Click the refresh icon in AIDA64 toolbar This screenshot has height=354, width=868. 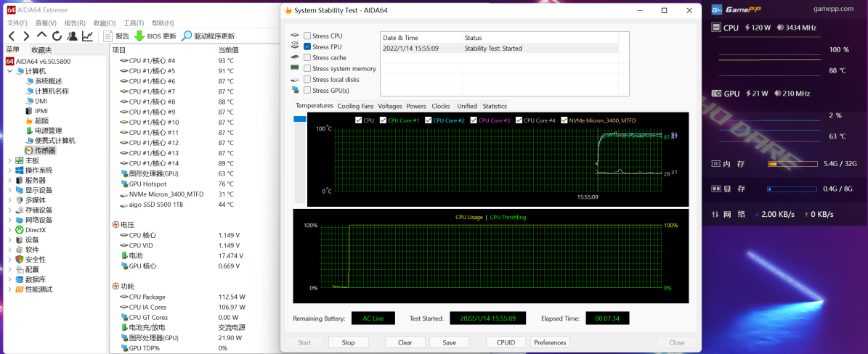point(57,36)
